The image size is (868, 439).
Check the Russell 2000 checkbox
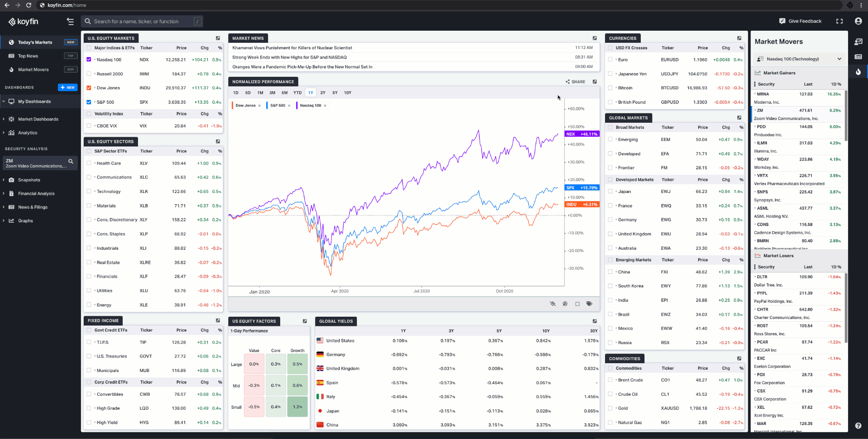89,73
